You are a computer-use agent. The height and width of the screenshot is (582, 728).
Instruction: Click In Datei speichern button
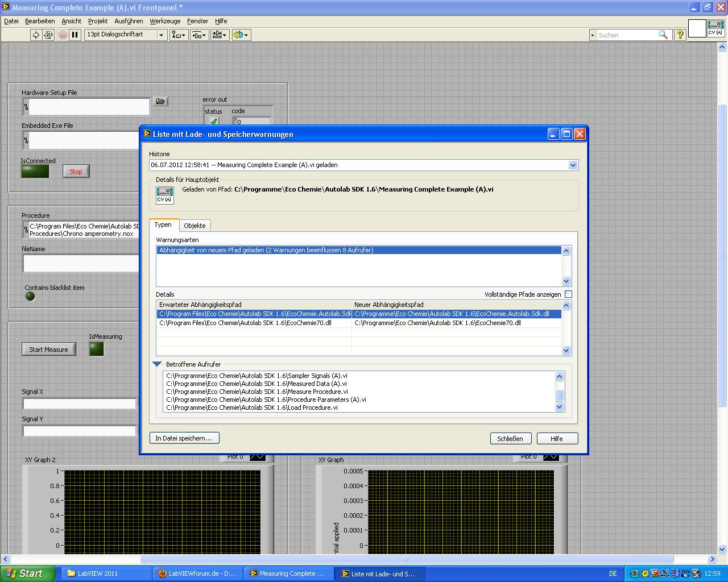click(184, 438)
